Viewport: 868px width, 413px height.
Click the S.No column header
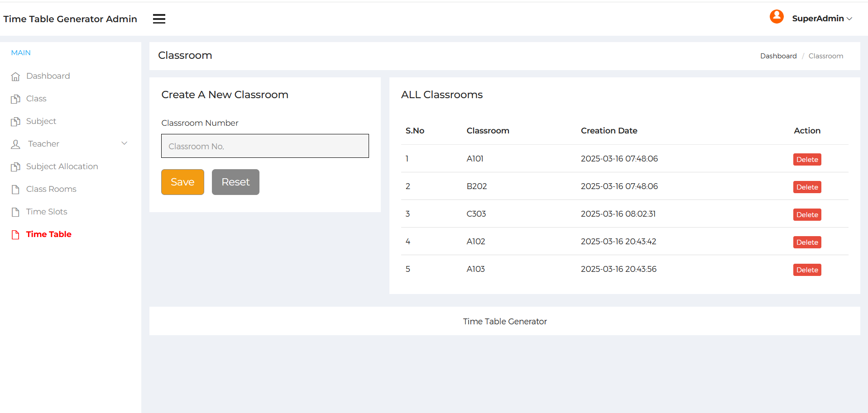click(x=415, y=131)
